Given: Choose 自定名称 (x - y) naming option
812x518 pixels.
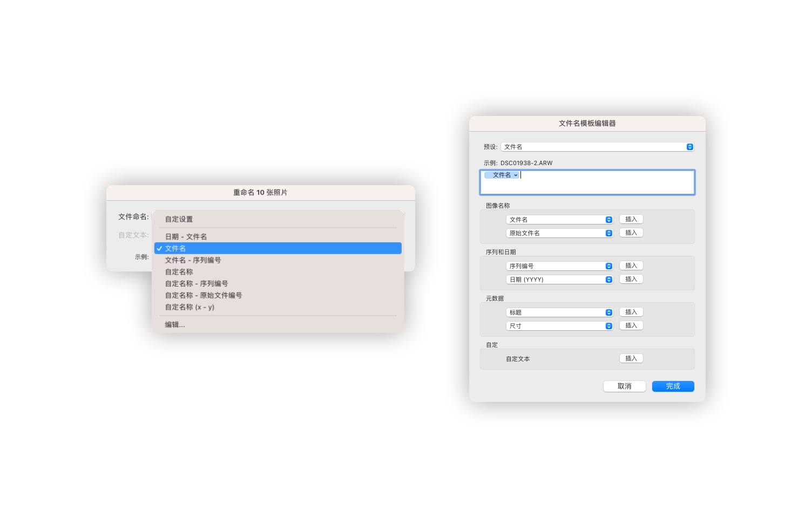Looking at the screenshot, I should tap(189, 306).
